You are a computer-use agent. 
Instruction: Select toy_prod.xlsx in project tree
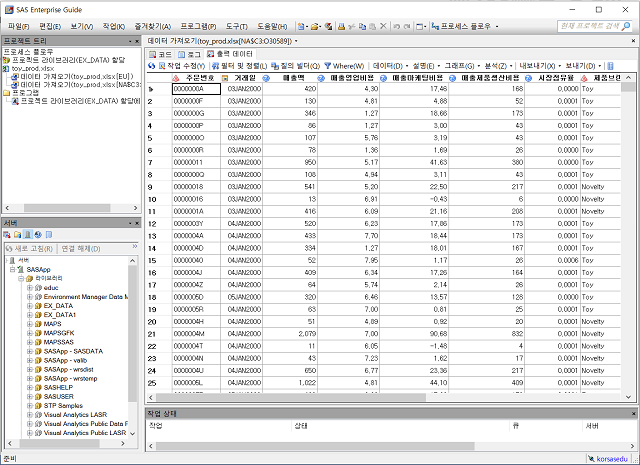tap(33, 68)
